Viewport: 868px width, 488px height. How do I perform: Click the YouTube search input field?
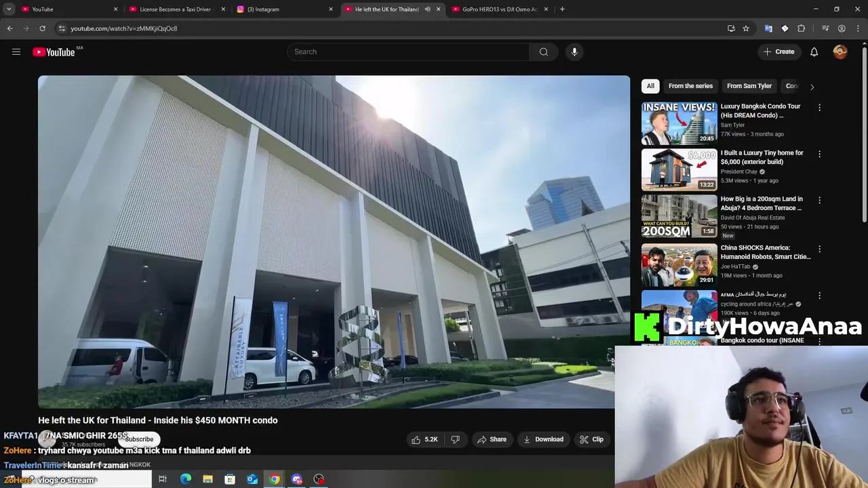click(408, 52)
